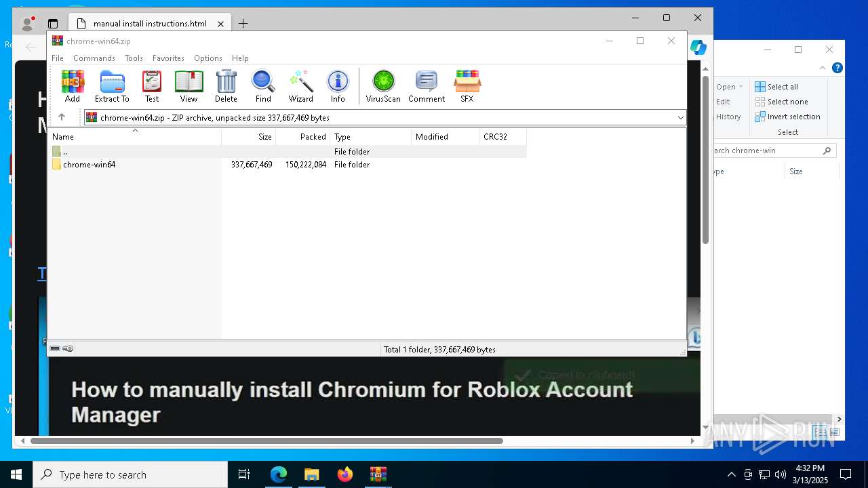This screenshot has height=488, width=868.
Task: Click the taskbar search box
Action: tap(130, 474)
